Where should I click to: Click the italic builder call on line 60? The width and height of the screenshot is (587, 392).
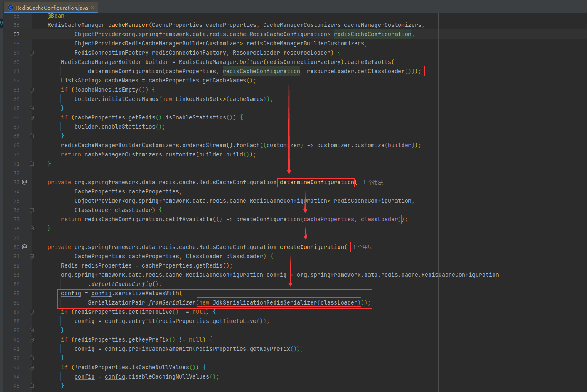click(251, 62)
